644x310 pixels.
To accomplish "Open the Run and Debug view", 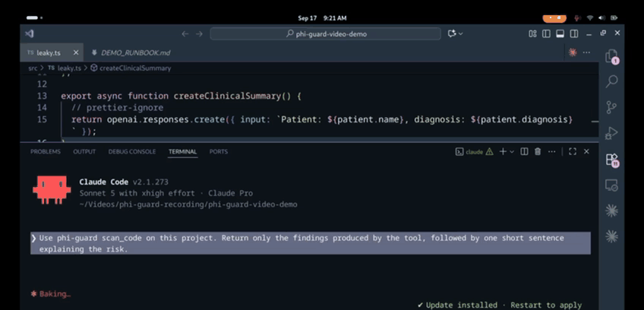I will coord(611,133).
